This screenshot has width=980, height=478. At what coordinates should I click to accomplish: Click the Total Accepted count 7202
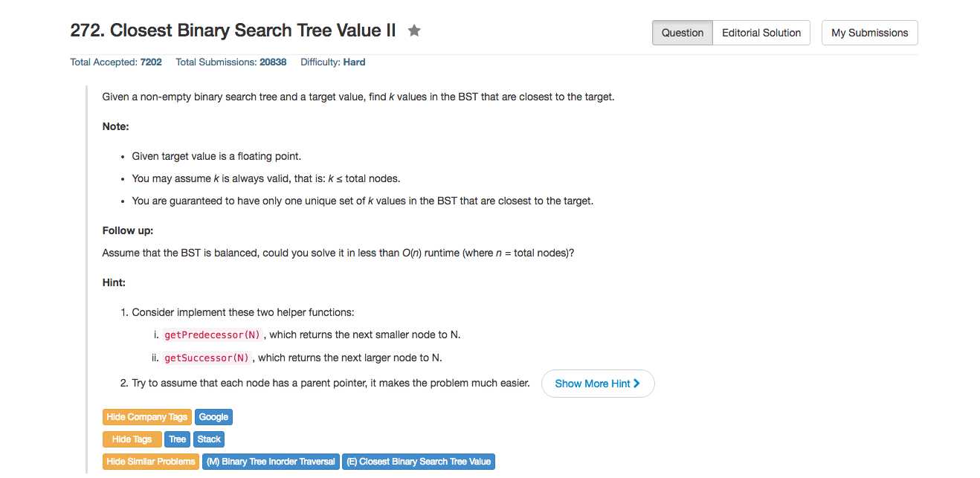(151, 62)
